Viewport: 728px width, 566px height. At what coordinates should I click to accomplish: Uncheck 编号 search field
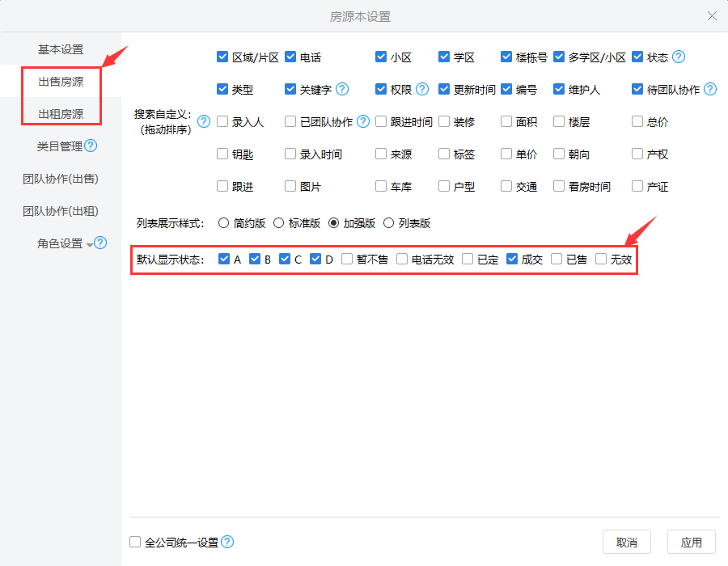pyautogui.click(x=506, y=89)
